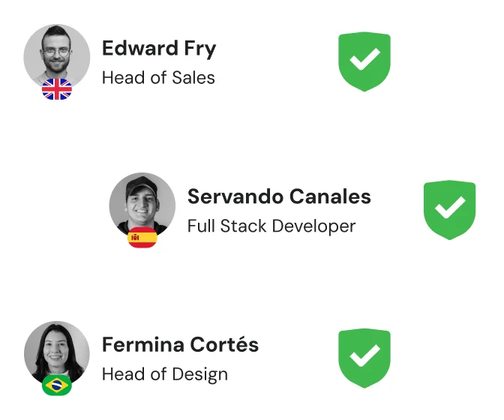Click the checkmark inside Fermina's shield
This screenshot has width=504, height=420.
364,355
